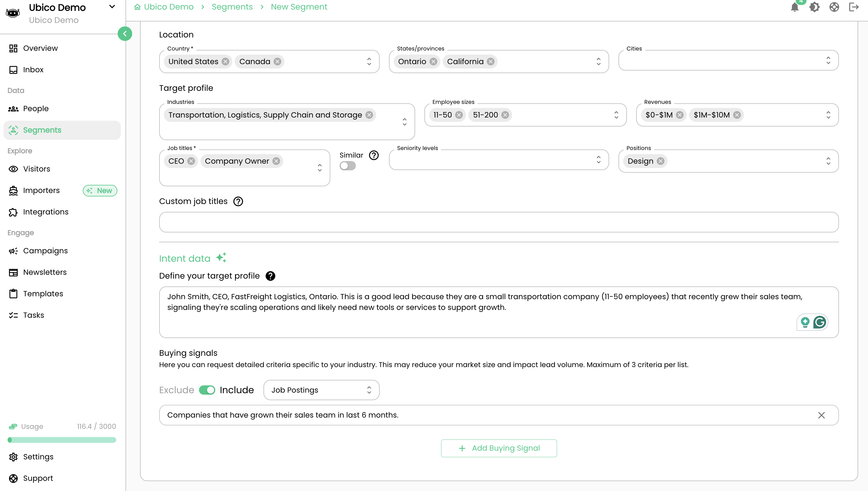Click the help icon next to Similar

[374, 156]
